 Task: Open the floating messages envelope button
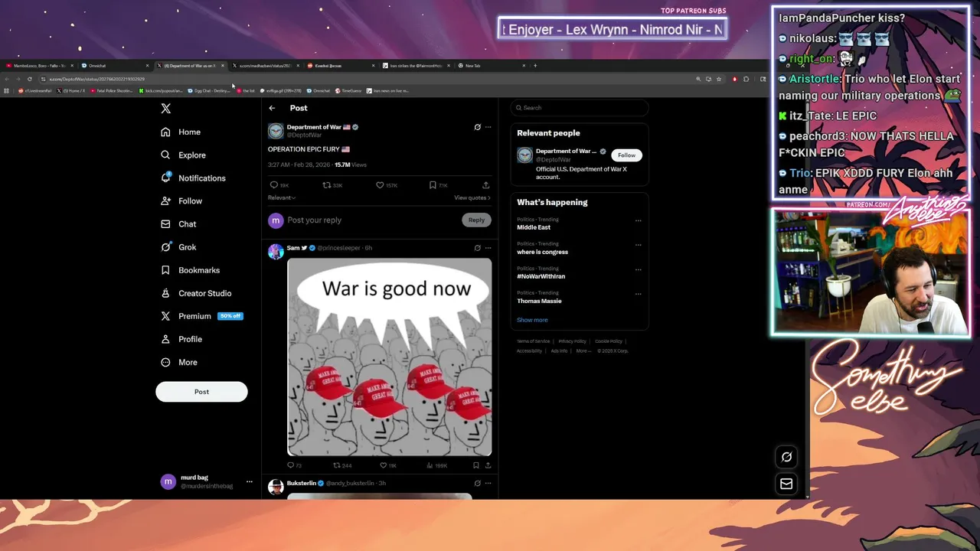coord(786,484)
